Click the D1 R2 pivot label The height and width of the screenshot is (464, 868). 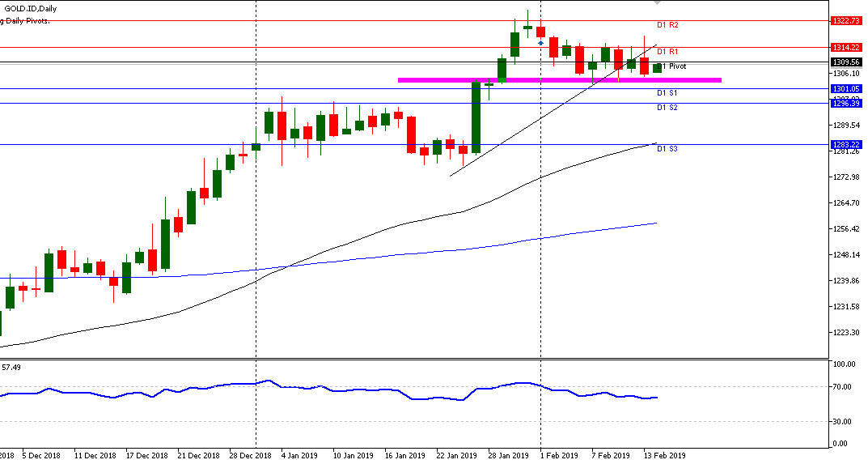point(667,26)
